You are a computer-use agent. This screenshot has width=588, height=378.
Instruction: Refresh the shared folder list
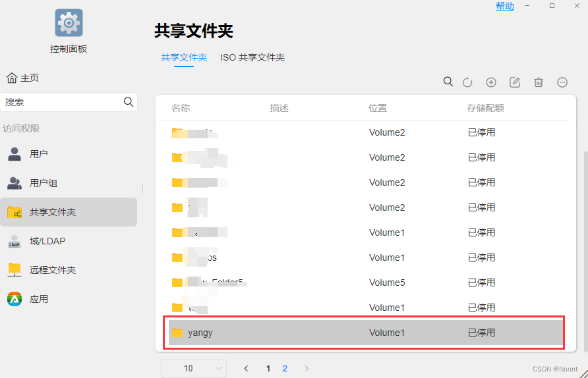(467, 82)
